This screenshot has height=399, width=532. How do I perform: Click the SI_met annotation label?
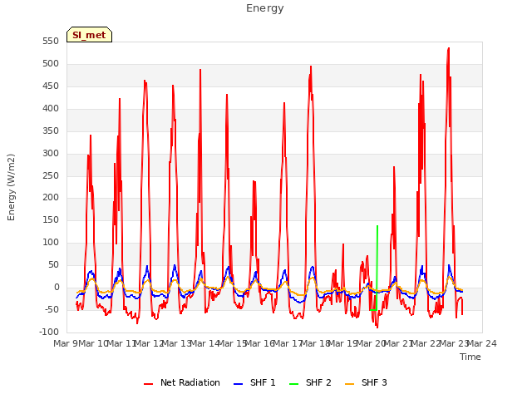point(89,35)
